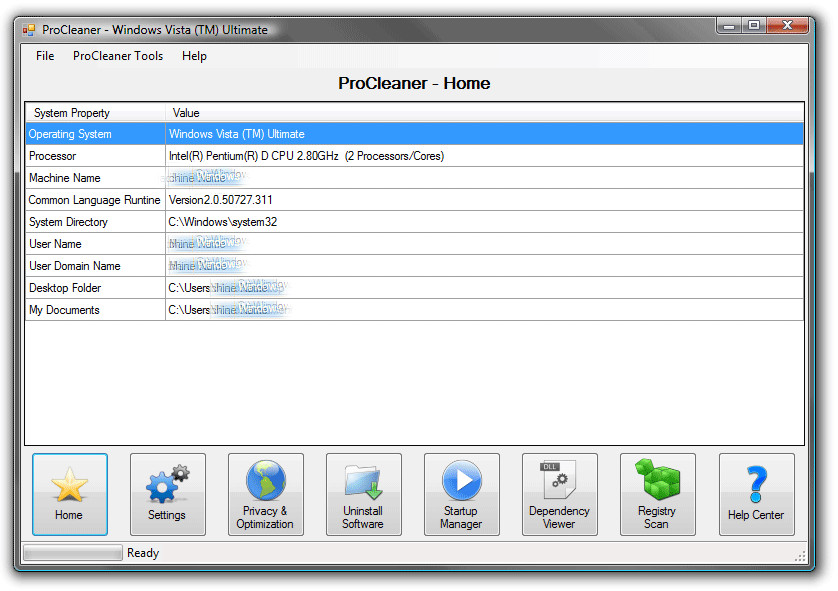Open Help Center question mark button

coord(756,494)
